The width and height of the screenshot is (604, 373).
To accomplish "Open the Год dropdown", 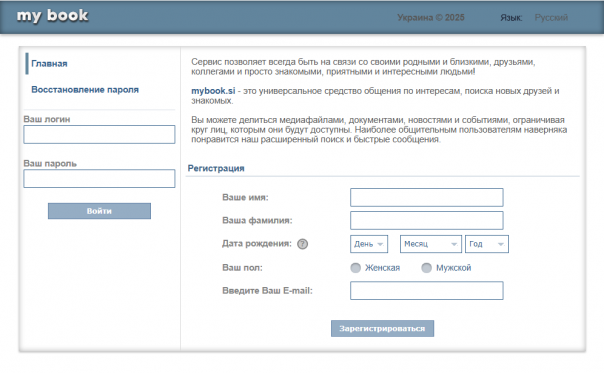I will click(x=487, y=244).
